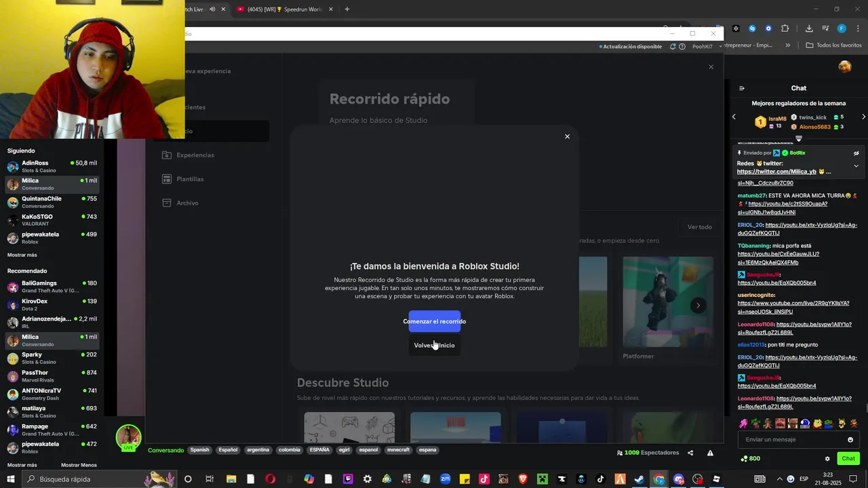Click the Spanish stream tag
Viewport: 868px width, 488px height.
(199, 449)
